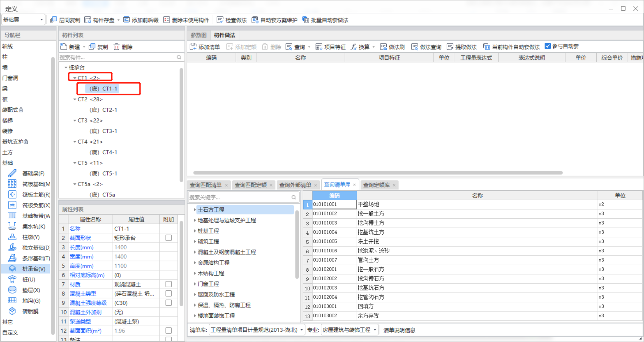Click the 检查做法 icon
This screenshot has width=644, height=342.
click(x=220, y=20)
